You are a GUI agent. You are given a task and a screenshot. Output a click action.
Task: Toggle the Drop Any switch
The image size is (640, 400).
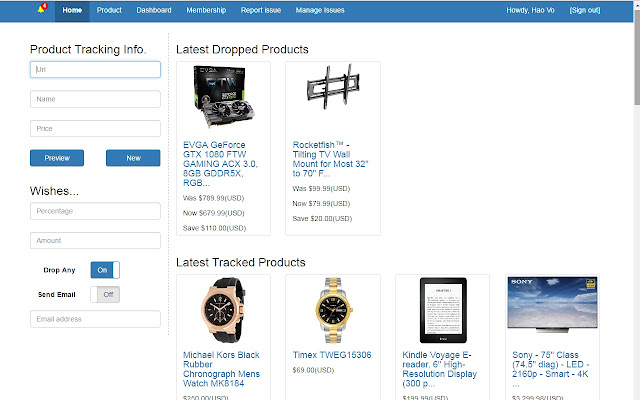coord(105,270)
